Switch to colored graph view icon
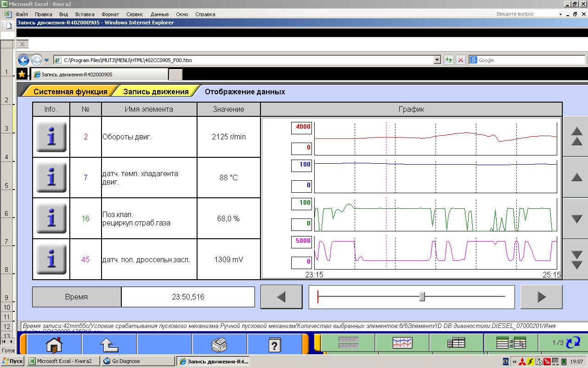The width and height of the screenshot is (588, 368). (402, 343)
